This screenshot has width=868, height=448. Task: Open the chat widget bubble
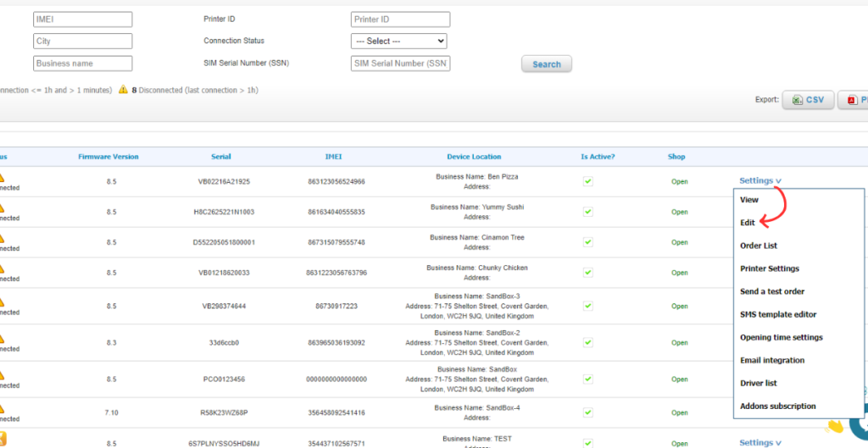(x=858, y=426)
